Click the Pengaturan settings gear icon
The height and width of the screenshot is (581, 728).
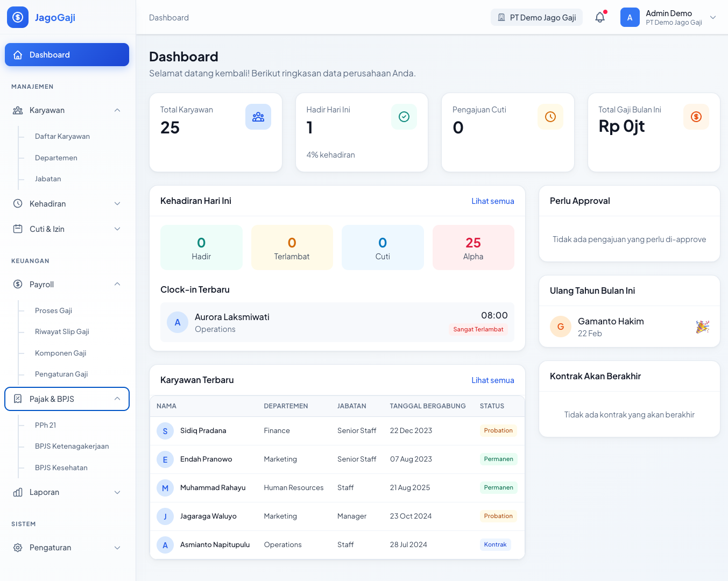pyautogui.click(x=16, y=547)
